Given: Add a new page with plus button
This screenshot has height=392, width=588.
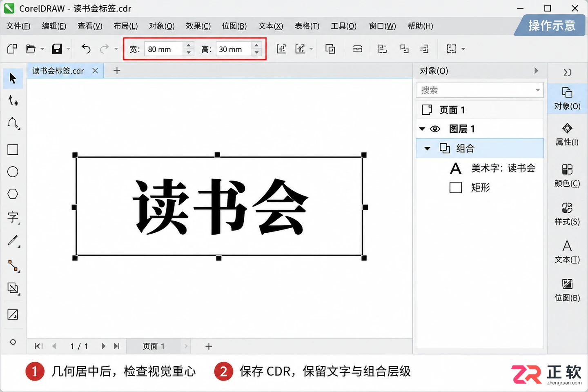Looking at the screenshot, I should point(209,346).
